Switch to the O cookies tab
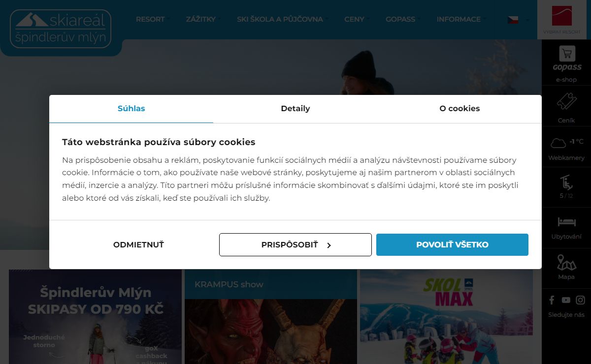The height and width of the screenshot is (364, 591). [460, 109]
